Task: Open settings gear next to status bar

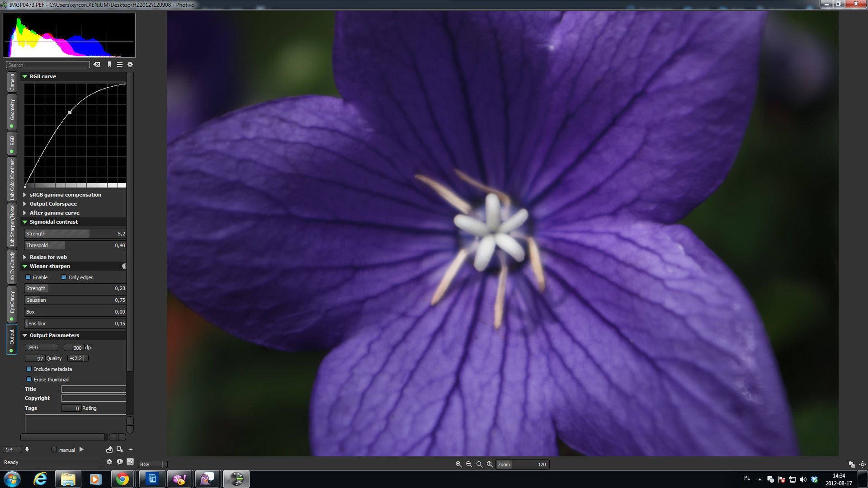Action: [109, 462]
